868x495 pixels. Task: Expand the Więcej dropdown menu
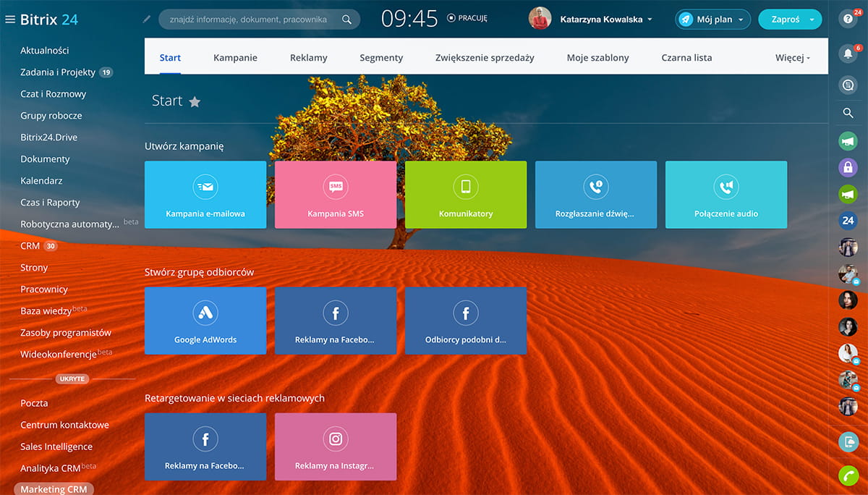point(792,58)
